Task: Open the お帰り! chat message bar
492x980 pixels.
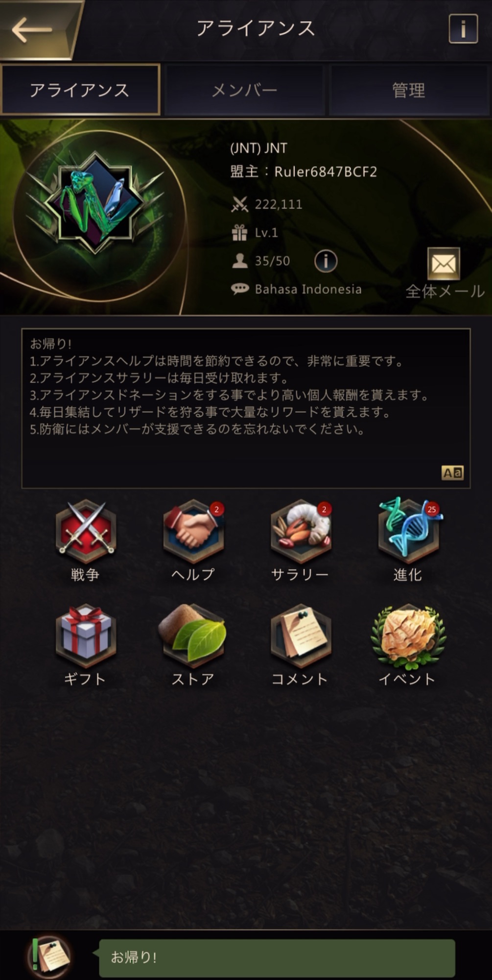Action: (277, 957)
